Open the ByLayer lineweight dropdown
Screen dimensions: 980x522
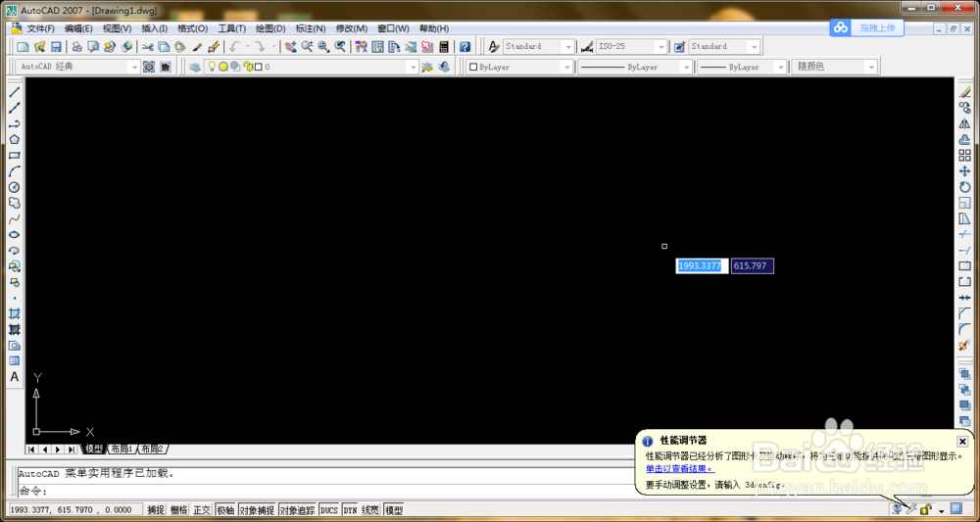pyautogui.click(x=780, y=67)
